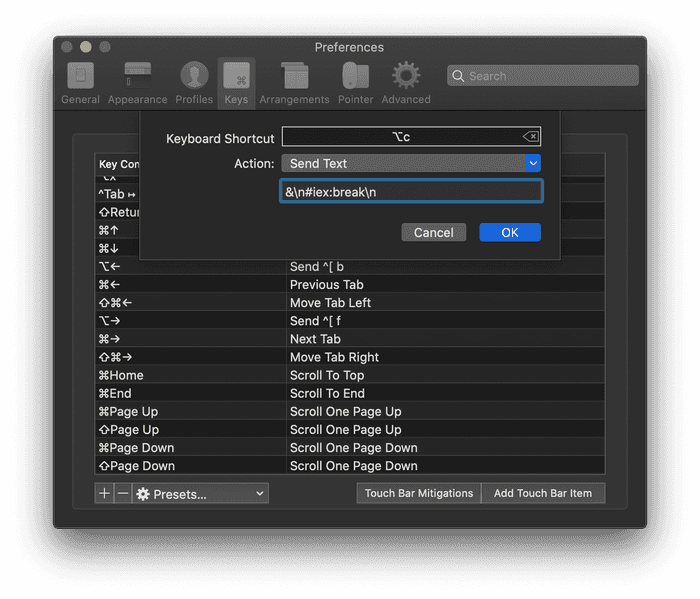Select the ⇧Page Down key combination row

(350, 466)
